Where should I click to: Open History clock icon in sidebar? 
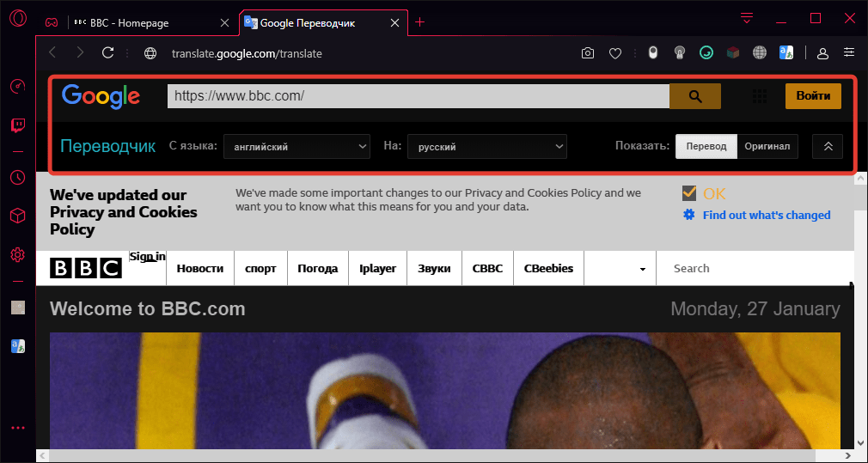pos(17,177)
